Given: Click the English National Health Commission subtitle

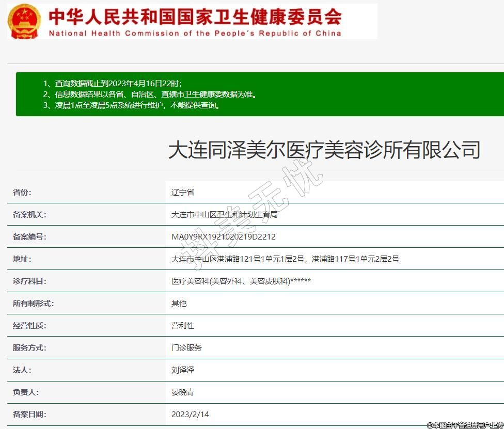Looking at the screenshot, I should click(195, 34).
